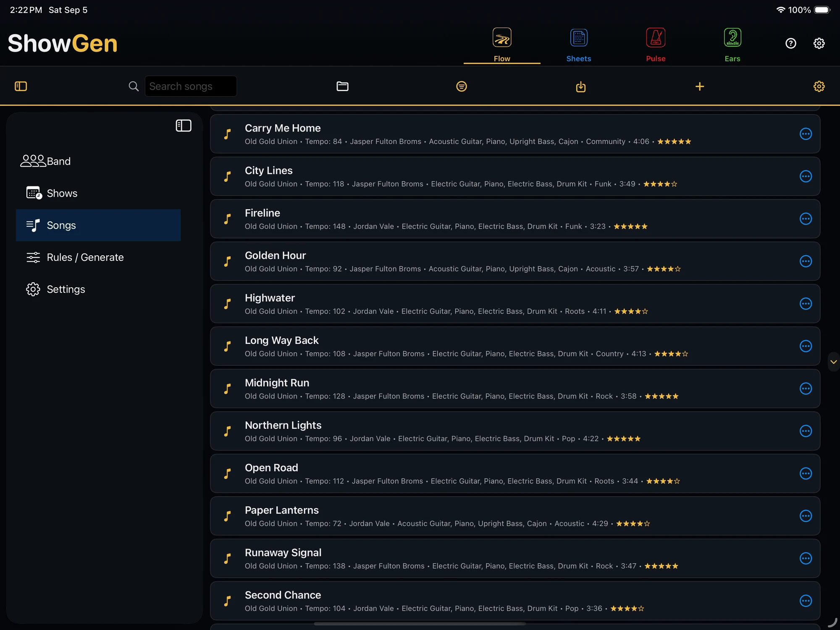Open more options for Long Way Back
Viewport: 840px width, 630px height.
[806, 346]
